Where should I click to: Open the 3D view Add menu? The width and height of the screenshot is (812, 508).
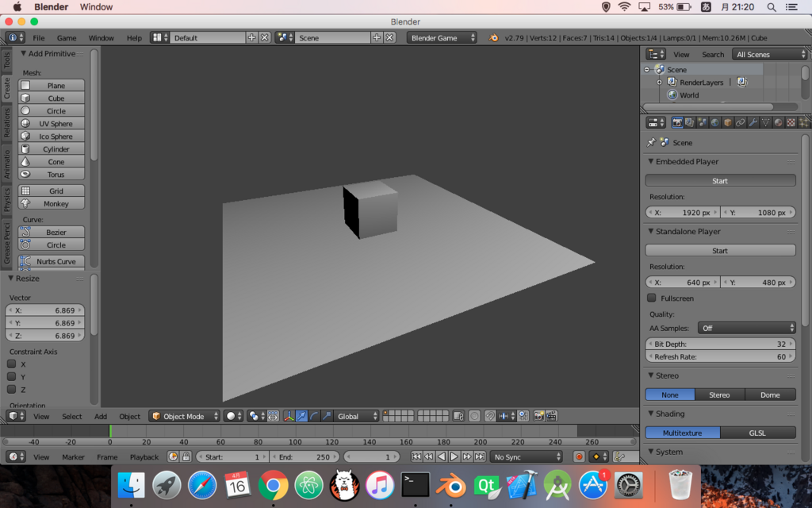click(101, 416)
